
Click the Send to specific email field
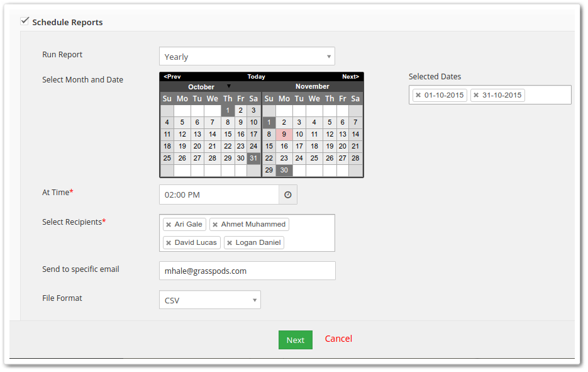247,271
